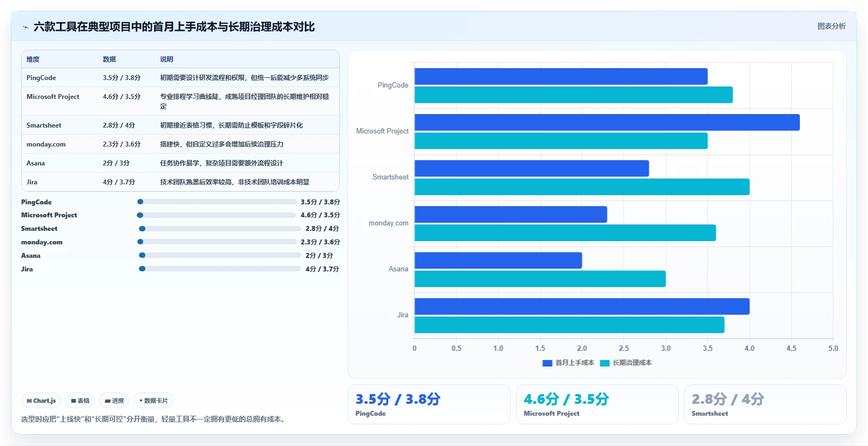Click the Jira progress bar
The image size is (868, 446).
pos(219,269)
